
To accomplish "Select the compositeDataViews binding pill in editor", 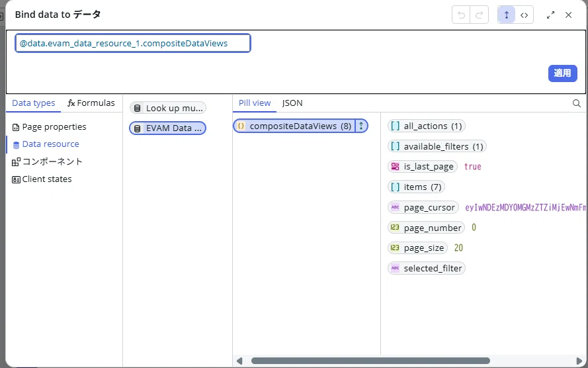I will click(133, 43).
